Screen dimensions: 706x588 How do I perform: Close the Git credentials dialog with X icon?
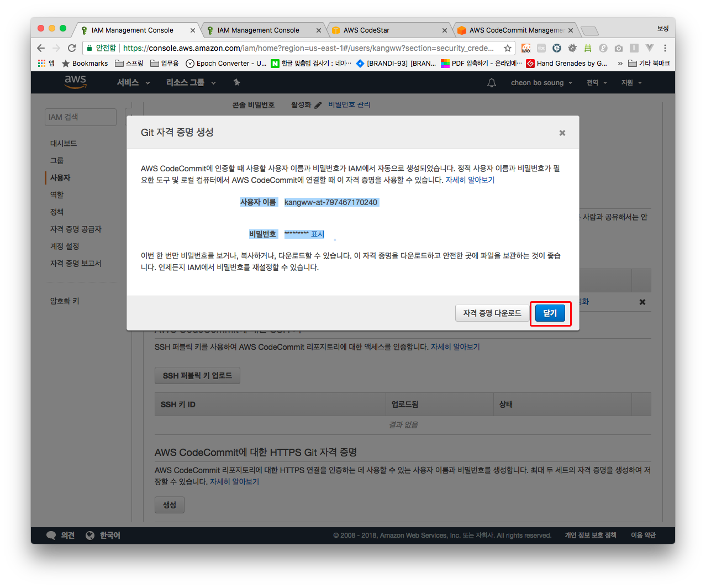tap(562, 133)
